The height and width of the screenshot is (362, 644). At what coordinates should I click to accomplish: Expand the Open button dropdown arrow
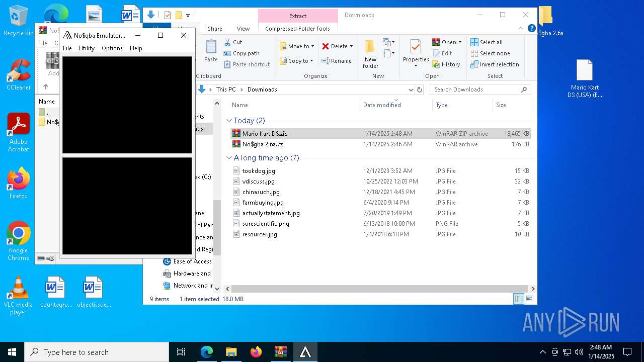[460, 42]
